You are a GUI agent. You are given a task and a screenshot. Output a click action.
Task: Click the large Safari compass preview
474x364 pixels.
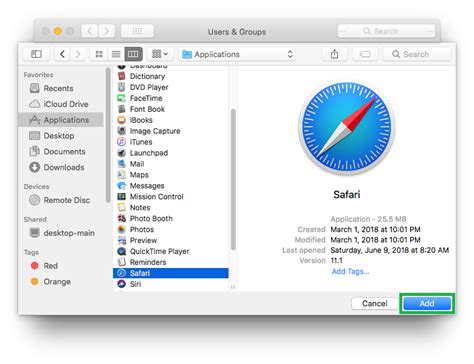pyautogui.click(x=347, y=127)
